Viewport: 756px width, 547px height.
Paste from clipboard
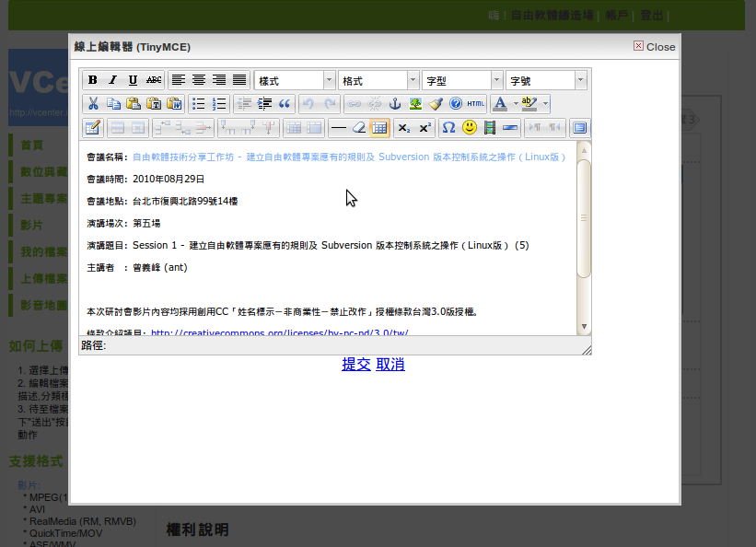[134, 104]
